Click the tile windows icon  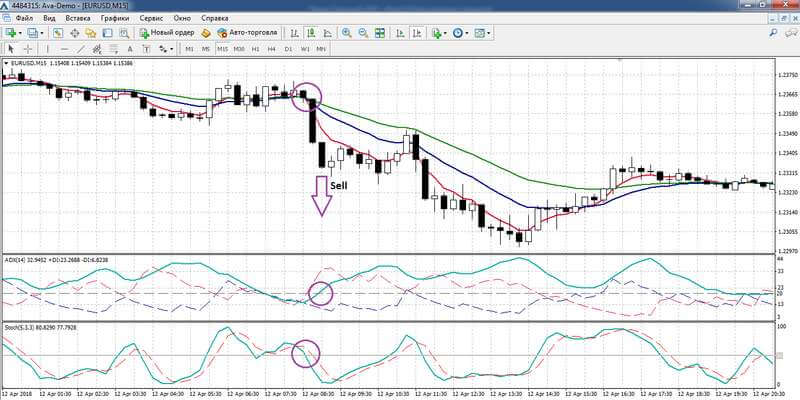click(x=380, y=33)
